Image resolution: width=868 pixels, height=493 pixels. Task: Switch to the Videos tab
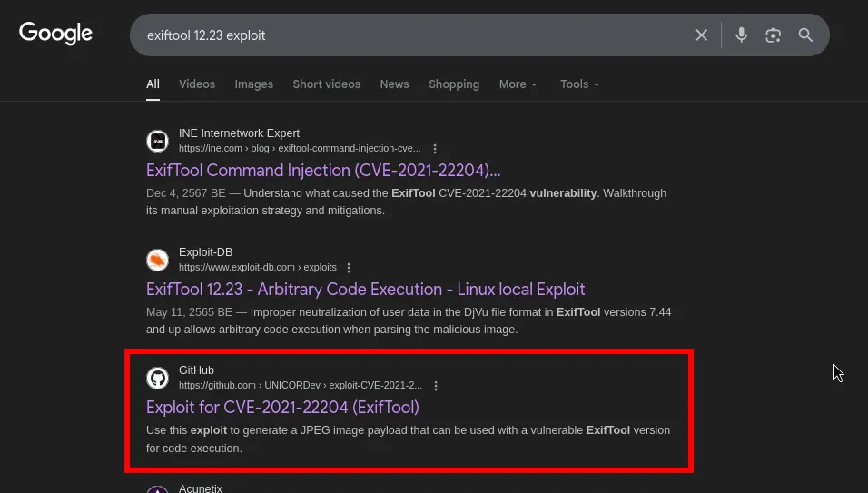[197, 84]
